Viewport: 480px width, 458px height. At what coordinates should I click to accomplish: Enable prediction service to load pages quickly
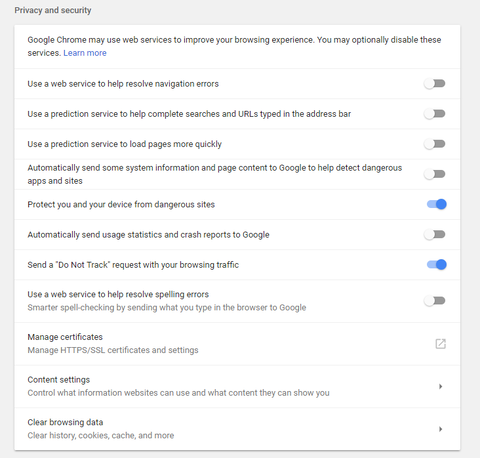pos(435,144)
